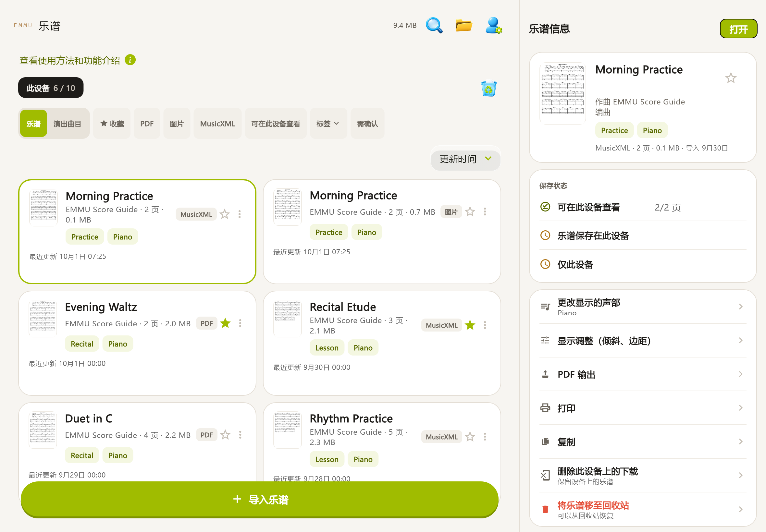The height and width of the screenshot is (532, 766).
Task: Open the recycle bin icon
Action: pyautogui.click(x=488, y=88)
